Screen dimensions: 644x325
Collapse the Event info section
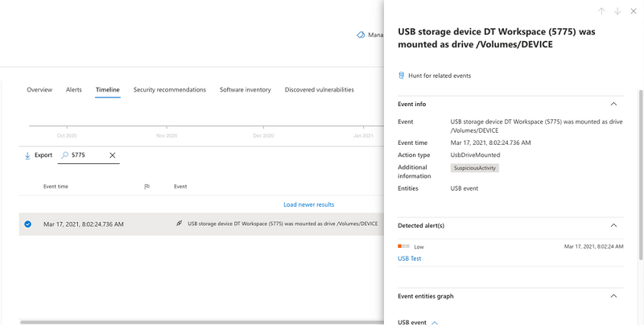(613, 105)
